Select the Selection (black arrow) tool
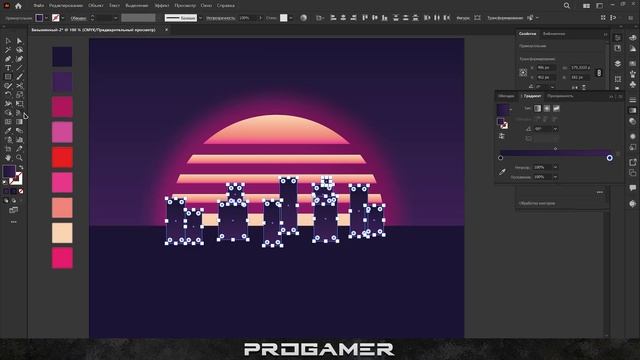 8,41
